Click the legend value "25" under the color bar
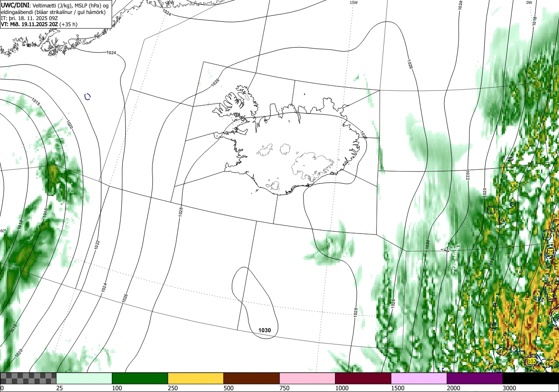The width and height of the screenshot is (559, 392). coord(60,388)
